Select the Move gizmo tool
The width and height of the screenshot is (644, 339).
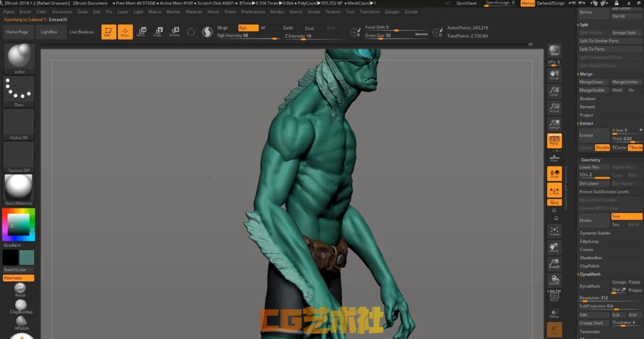point(141,32)
